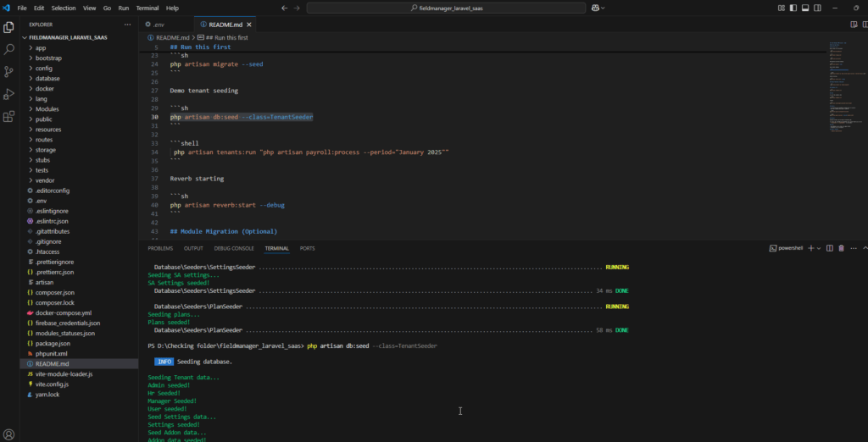Viewport: 868px width, 442px height.
Task: Open the Edit menu
Action: (39, 8)
